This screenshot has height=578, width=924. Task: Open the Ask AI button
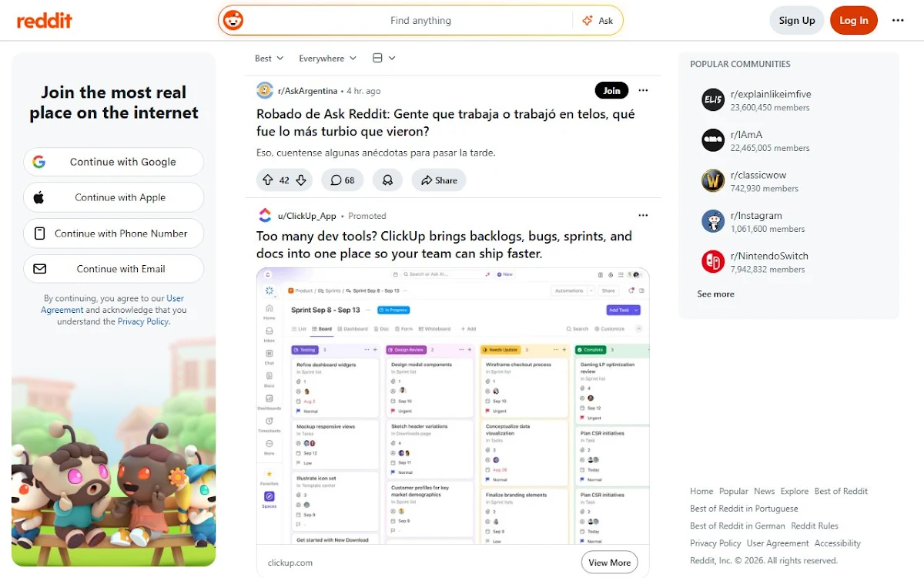[598, 21]
